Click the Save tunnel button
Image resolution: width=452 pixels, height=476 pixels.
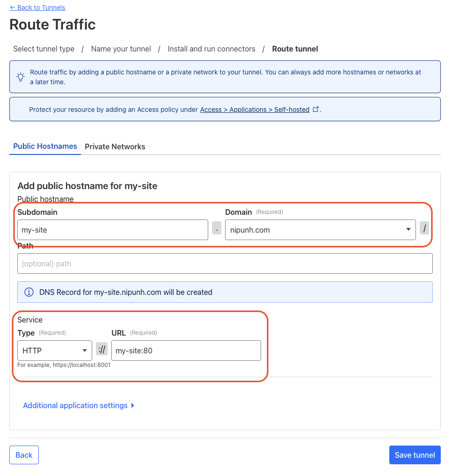click(x=415, y=455)
